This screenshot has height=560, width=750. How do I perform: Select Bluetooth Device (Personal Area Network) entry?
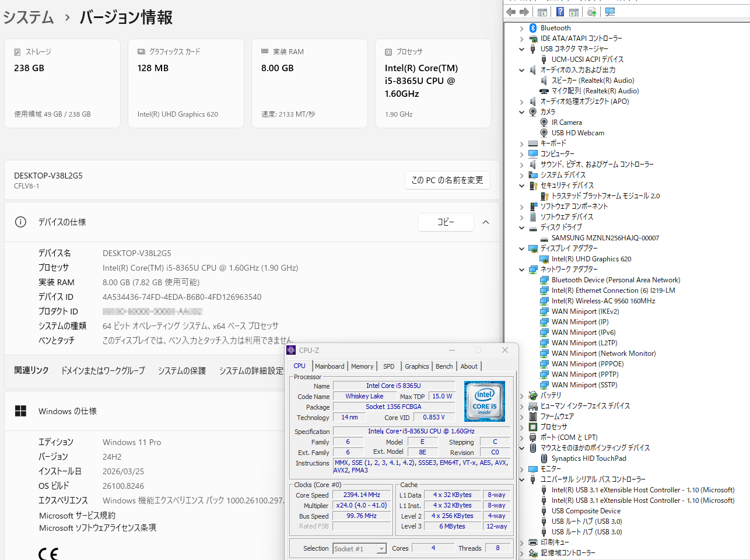point(616,280)
